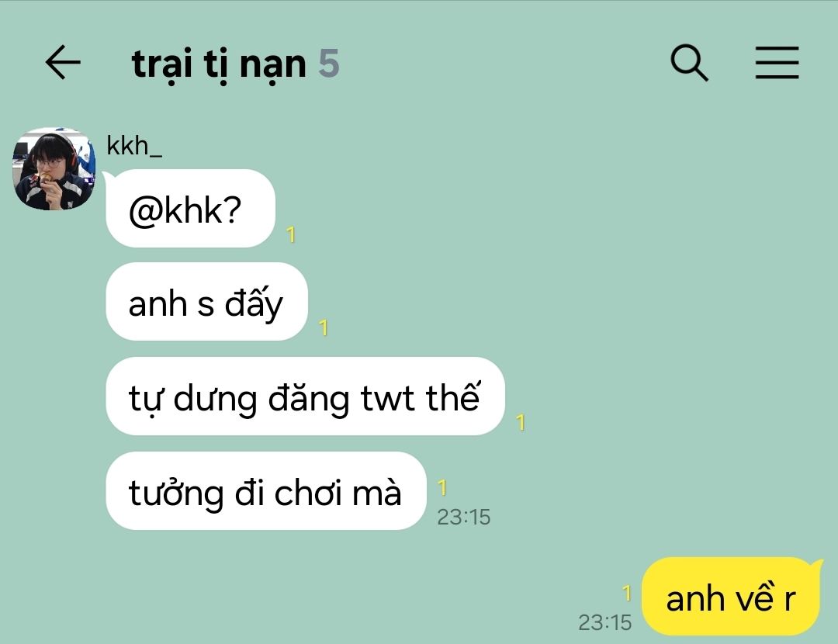Viewport: 838px width, 644px height.
Task: Go back using the left arrow
Action: point(63,63)
